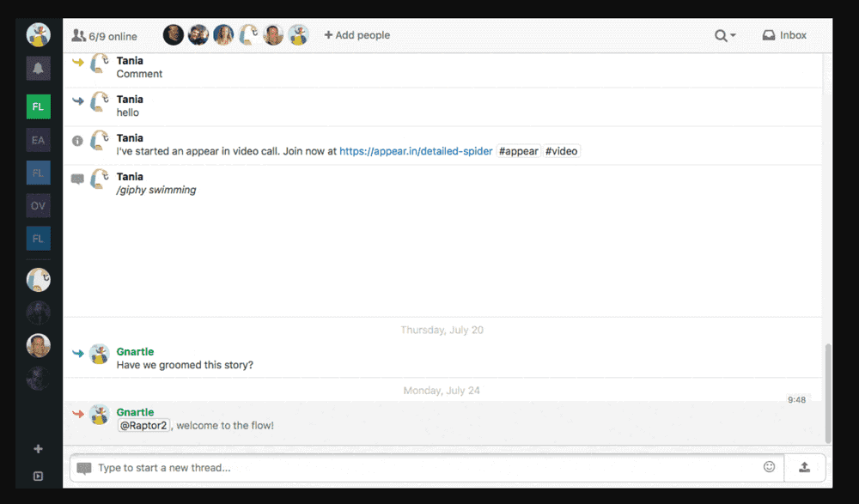Click the thread arrow next to Gnartle's story message
The image size is (859, 504).
click(x=78, y=352)
